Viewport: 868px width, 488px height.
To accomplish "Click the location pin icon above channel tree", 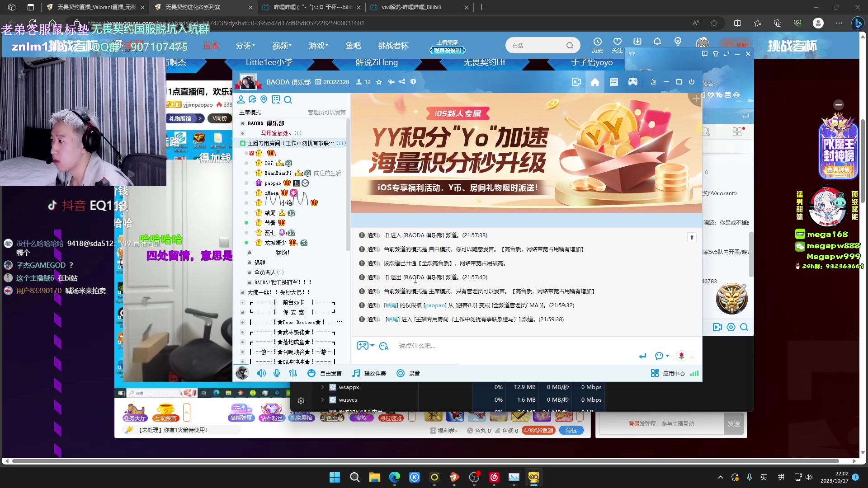I will [x=264, y=99].
